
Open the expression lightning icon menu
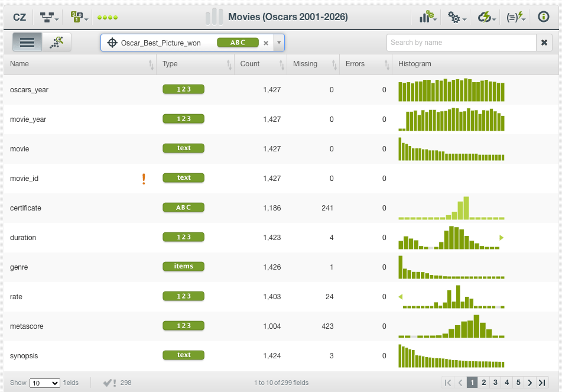[514, 17]
